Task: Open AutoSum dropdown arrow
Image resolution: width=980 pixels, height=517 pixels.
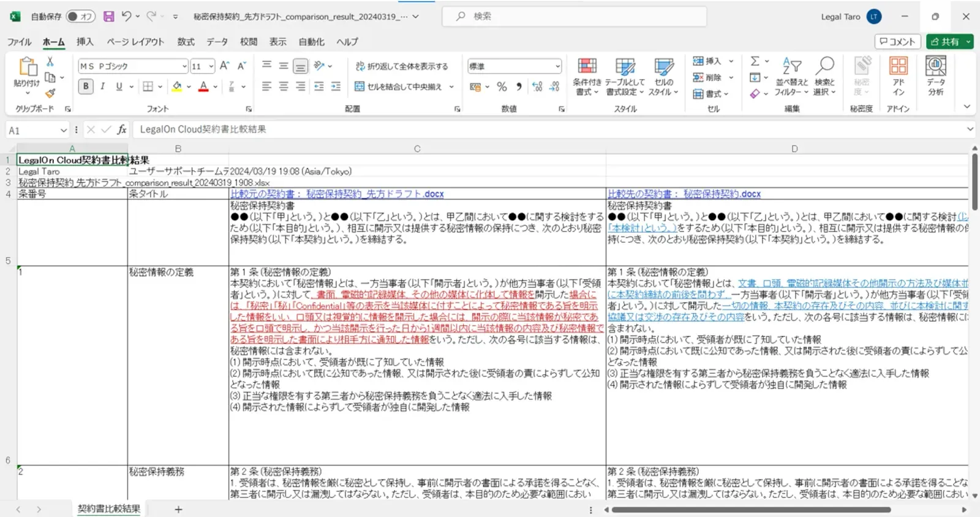Action: tap(766, 61)
